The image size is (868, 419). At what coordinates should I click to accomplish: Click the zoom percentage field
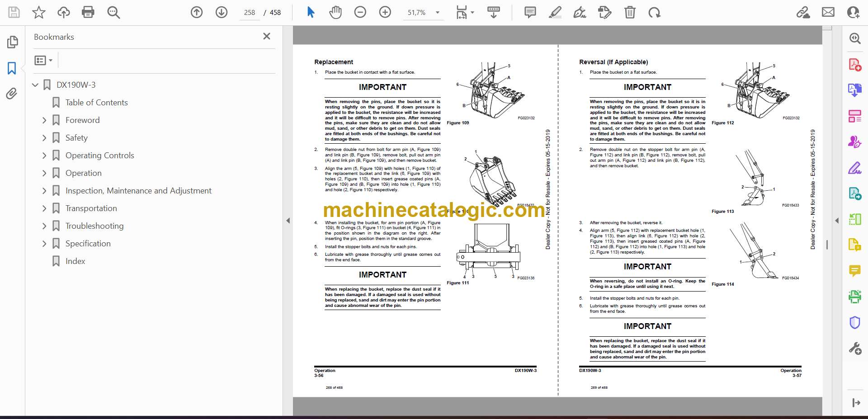coord(416,13)
